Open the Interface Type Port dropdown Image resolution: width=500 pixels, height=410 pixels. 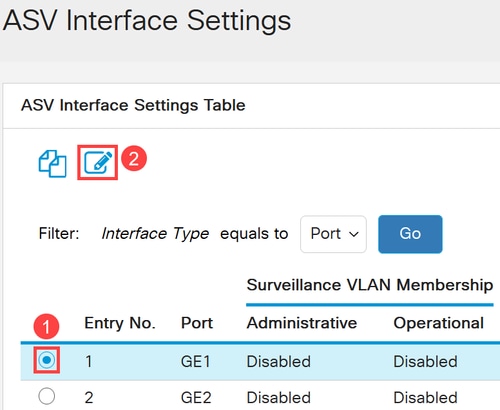333,234
